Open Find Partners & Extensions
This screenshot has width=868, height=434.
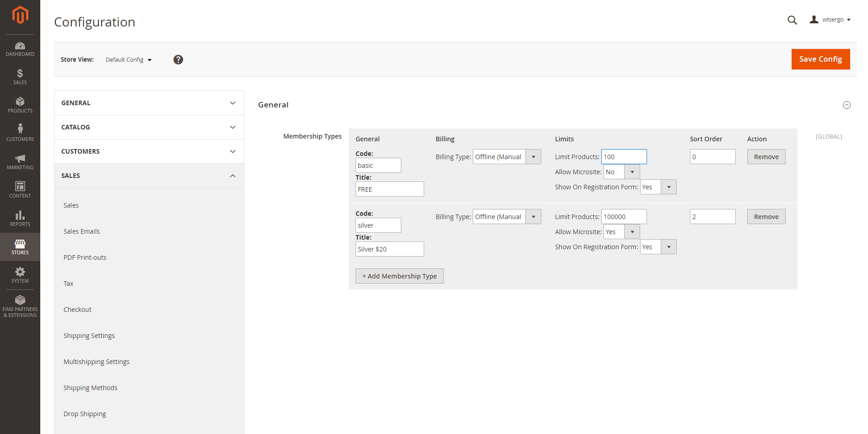[20, 306]
